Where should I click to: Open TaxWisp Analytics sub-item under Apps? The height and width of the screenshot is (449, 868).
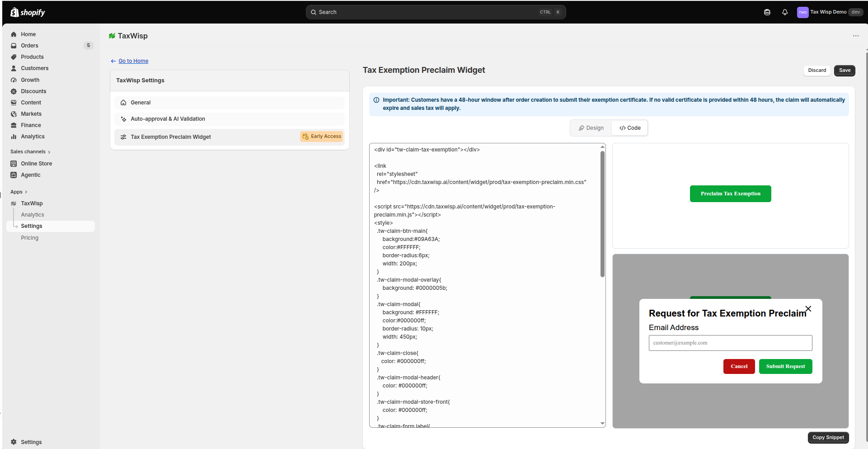click(33, 215)
